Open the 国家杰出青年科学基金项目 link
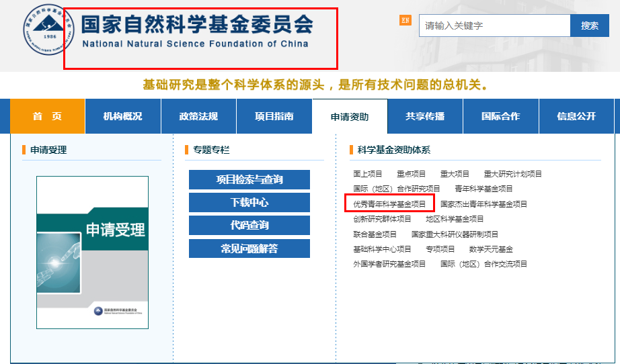Screen dimensions: 620x364 pyautogui.click(x=483, y=204)
